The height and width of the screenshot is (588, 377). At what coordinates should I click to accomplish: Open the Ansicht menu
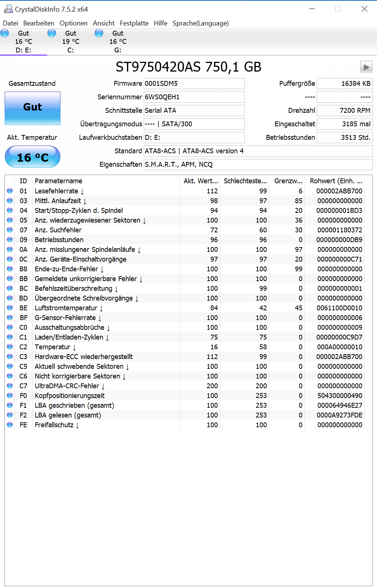click(x=104, y=23)
